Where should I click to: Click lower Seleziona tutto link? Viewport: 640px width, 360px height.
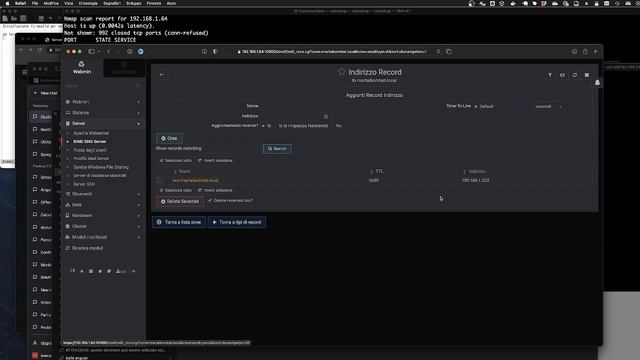176,191
